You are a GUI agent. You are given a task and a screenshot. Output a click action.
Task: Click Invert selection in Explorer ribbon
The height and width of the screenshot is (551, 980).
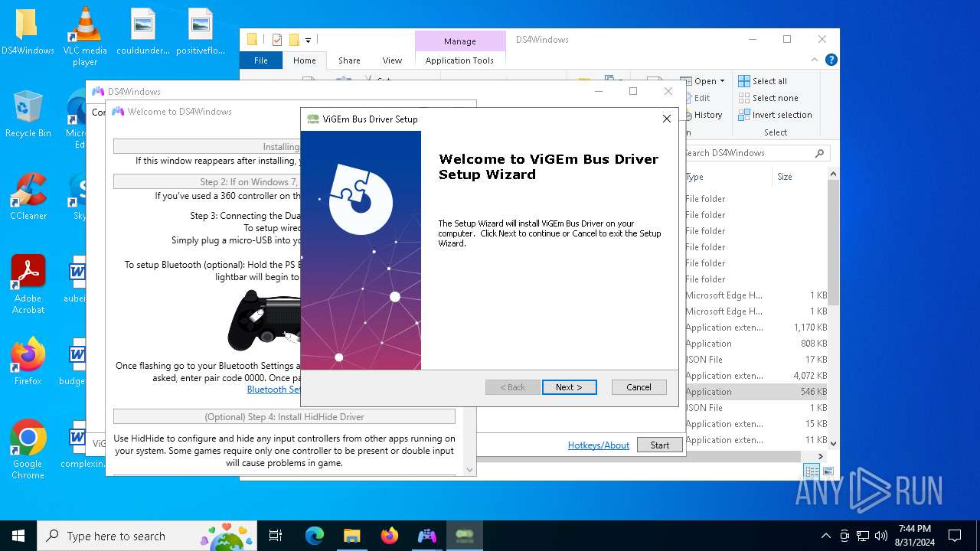775,115
